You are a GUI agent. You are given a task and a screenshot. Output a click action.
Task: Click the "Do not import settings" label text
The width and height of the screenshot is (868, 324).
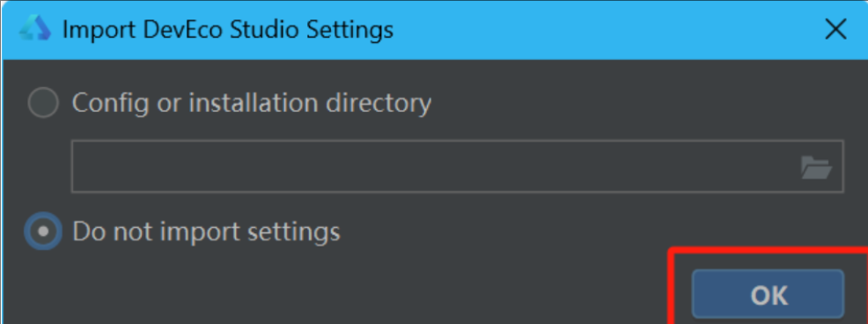(x=207, y=232)
